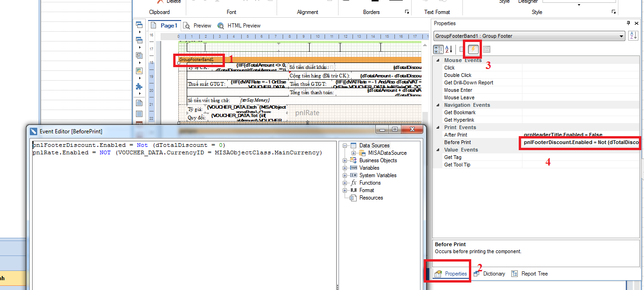Select the Click event row
644x290 pixels.
click(540, 68)
